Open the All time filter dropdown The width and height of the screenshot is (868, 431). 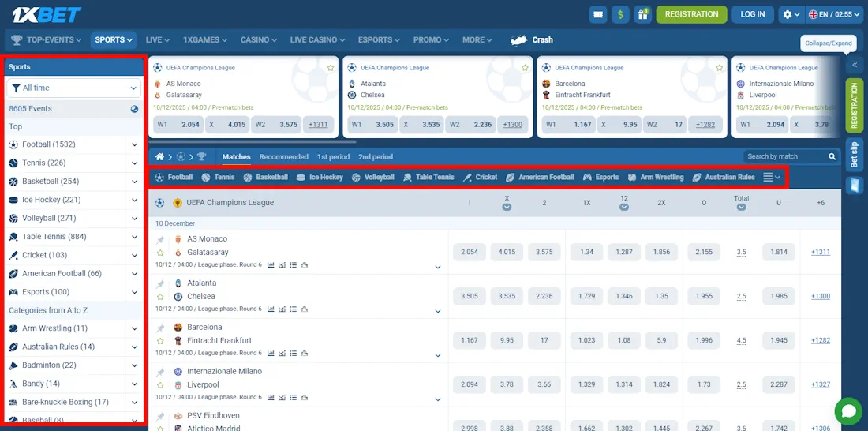(x=73, y=88)
